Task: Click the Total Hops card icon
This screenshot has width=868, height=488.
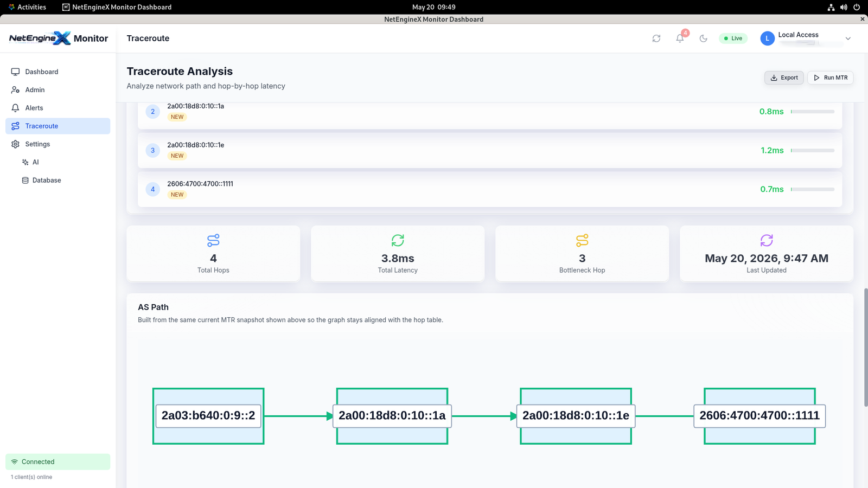Action: coord(213,240)
